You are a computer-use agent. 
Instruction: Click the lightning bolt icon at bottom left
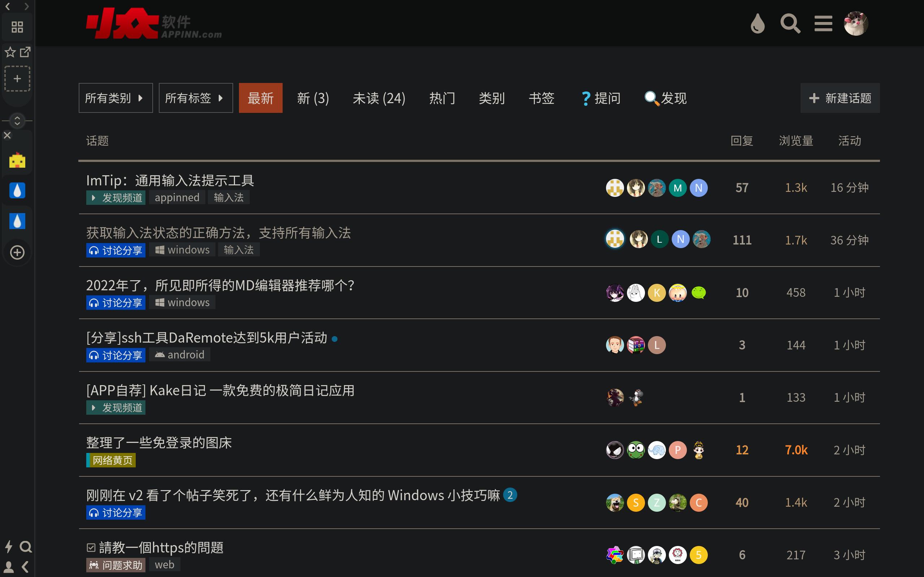click(9, 546)
